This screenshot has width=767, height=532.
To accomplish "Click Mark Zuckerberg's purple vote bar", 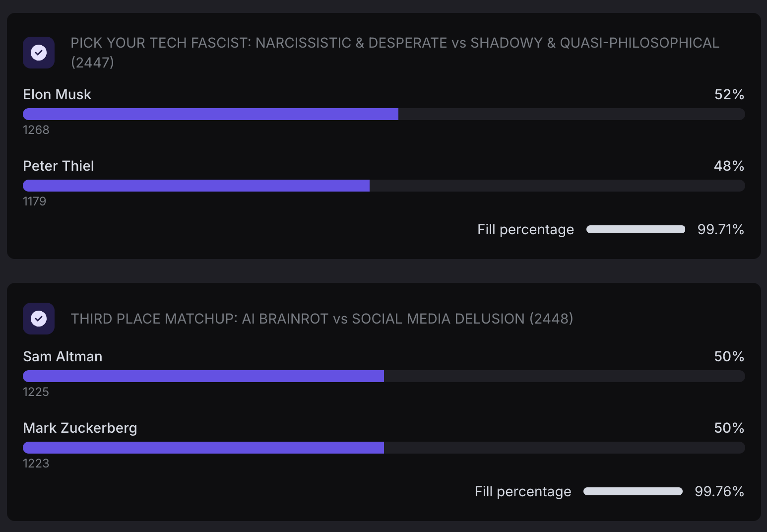I will (203, 448).
